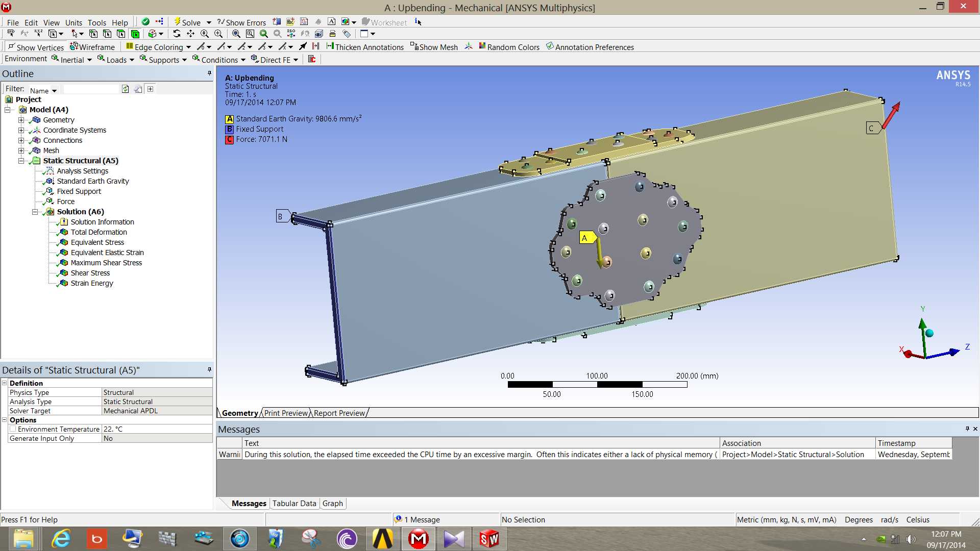The height and width of the screenshot is (551, 980).
Task: Close the Messages panel
Action: [x=975, y=429]
